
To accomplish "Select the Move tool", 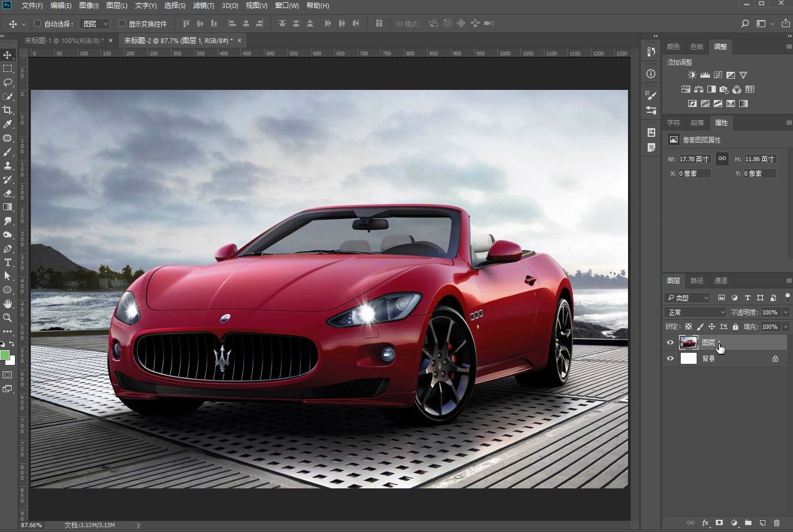I will click(7, 55).
